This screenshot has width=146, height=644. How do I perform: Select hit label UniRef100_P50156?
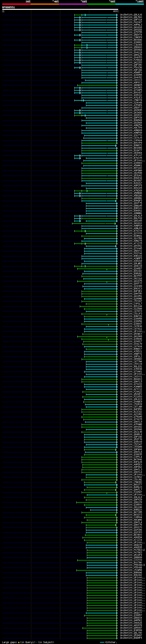[x=131, y=67]
